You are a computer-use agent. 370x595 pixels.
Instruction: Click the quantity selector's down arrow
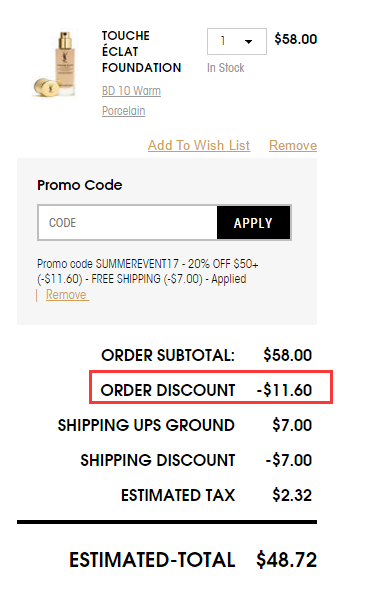[x=249, y=41]
